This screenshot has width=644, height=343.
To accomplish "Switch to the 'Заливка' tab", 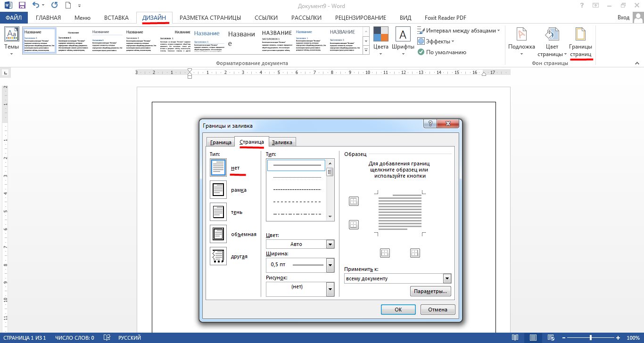I will [282, 142].
